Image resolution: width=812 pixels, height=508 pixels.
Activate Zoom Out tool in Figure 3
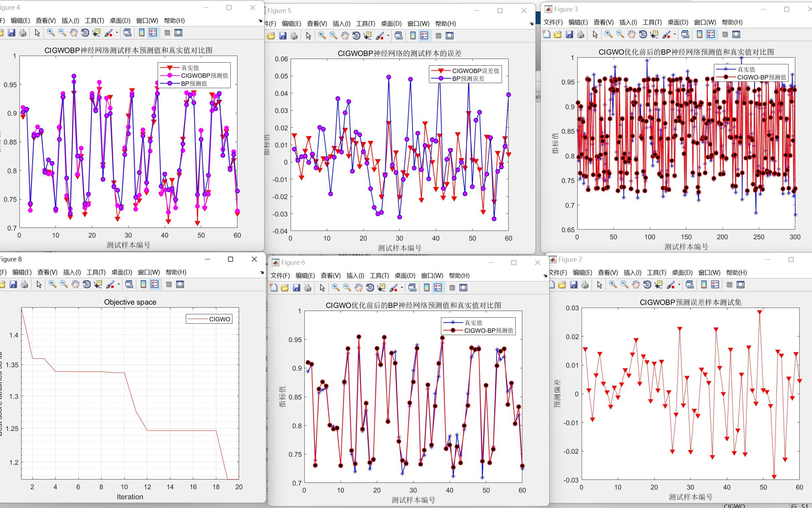(x=620, y=34)
